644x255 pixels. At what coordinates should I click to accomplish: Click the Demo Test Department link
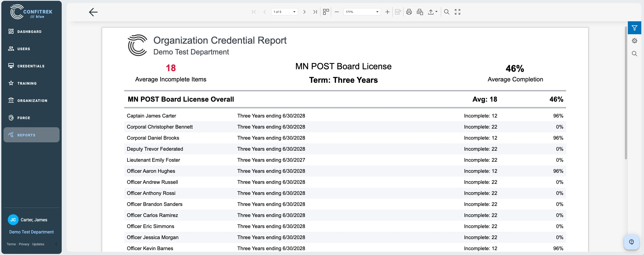pos(32,232)
